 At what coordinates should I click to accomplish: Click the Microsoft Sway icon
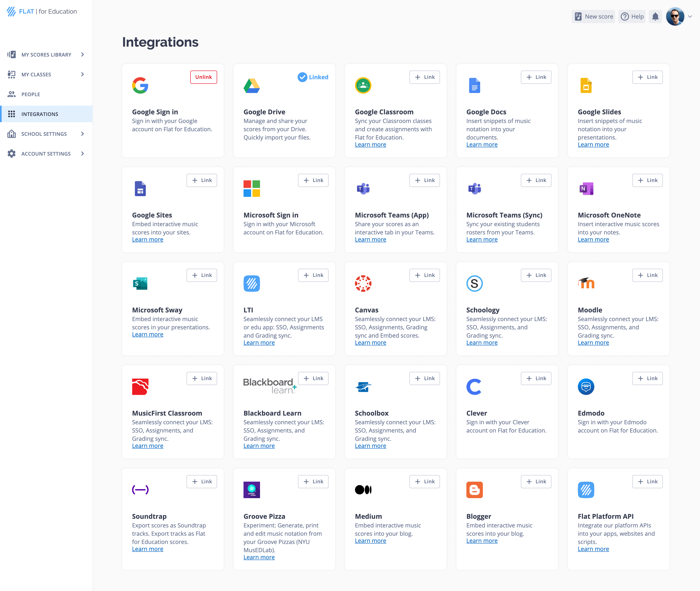click(140, 284)
